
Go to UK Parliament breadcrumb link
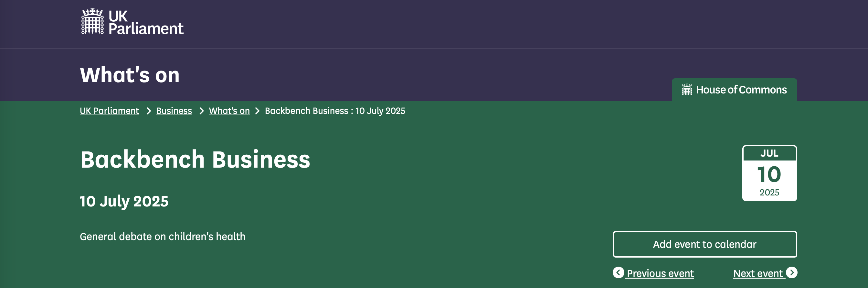(109, 111)
